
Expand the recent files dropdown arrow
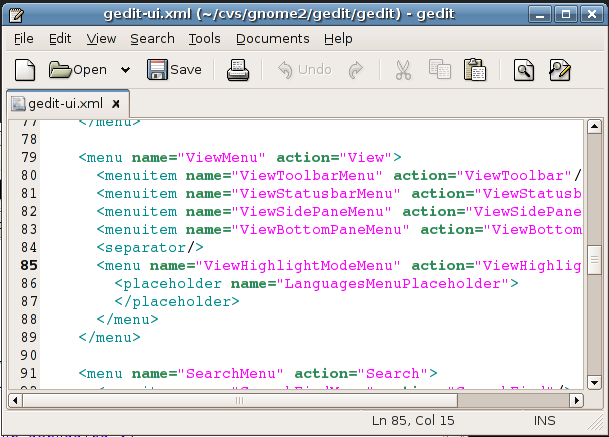pyautogui.click(x=125, y=70)
